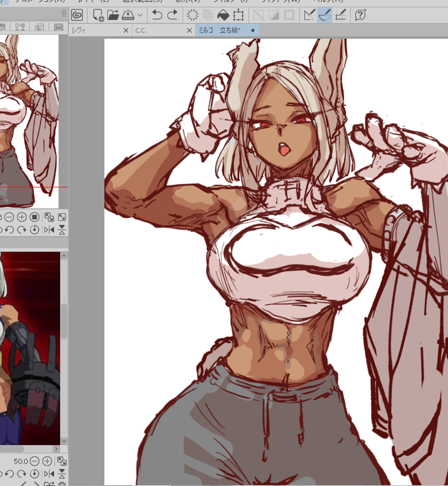
Task: Click Clear Outside Selection icon
Action: point(208,15)
